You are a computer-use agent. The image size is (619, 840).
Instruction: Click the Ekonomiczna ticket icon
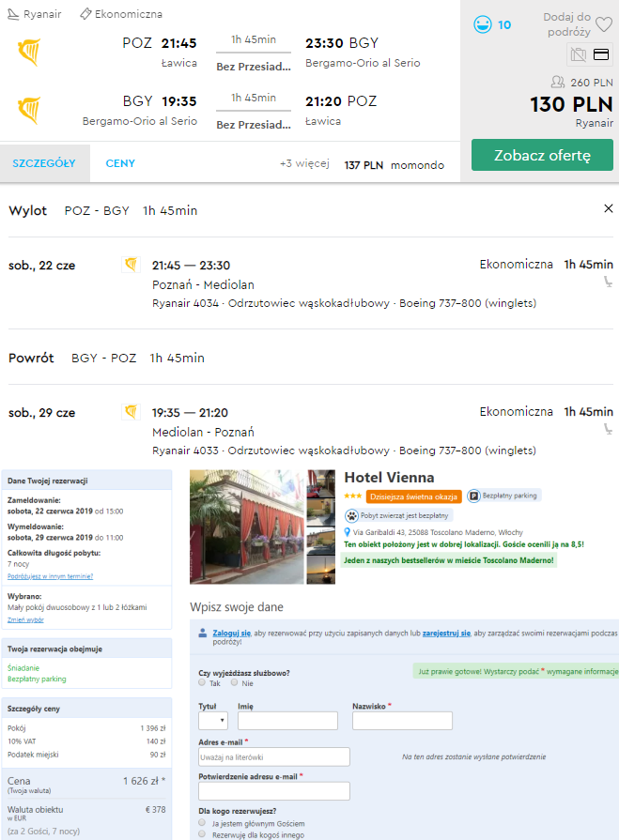[x=85, y=14]
